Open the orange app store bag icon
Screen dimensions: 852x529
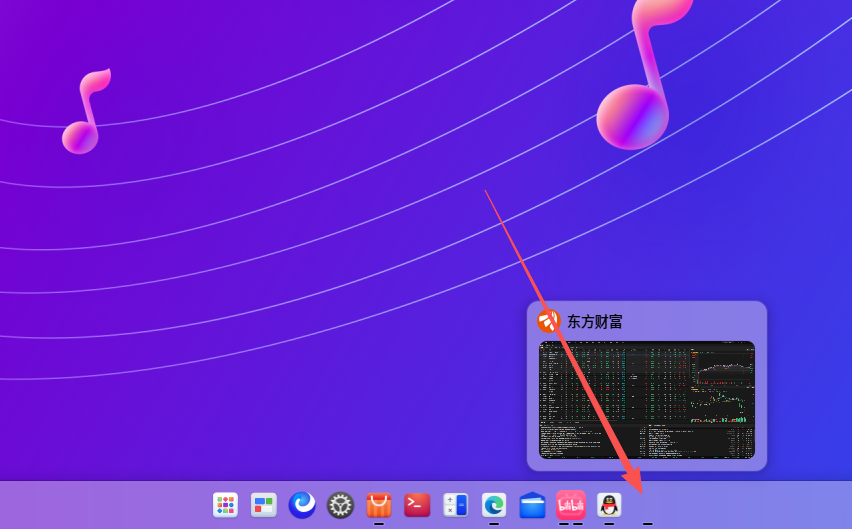[379, 505]
